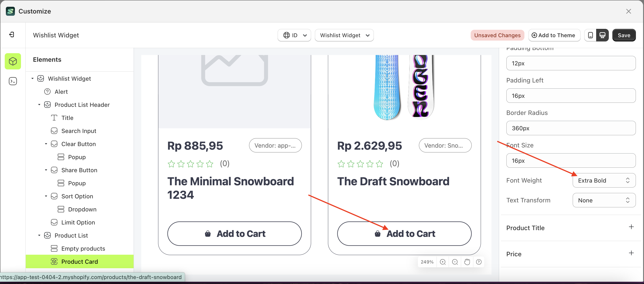Switch preview to desktop view

point(603,35)
